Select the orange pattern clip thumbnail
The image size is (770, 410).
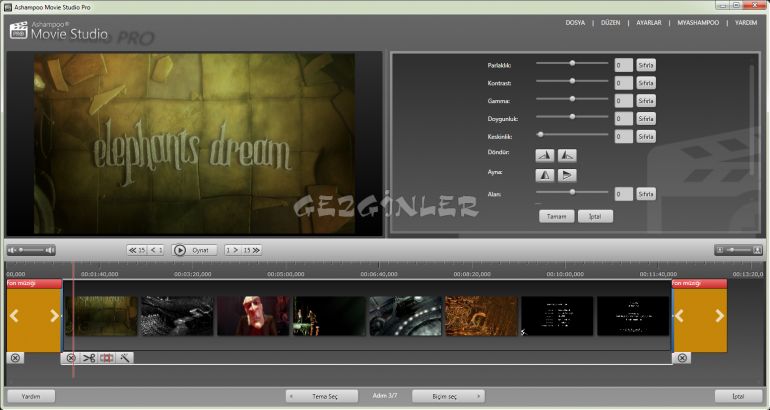point(481,316)
